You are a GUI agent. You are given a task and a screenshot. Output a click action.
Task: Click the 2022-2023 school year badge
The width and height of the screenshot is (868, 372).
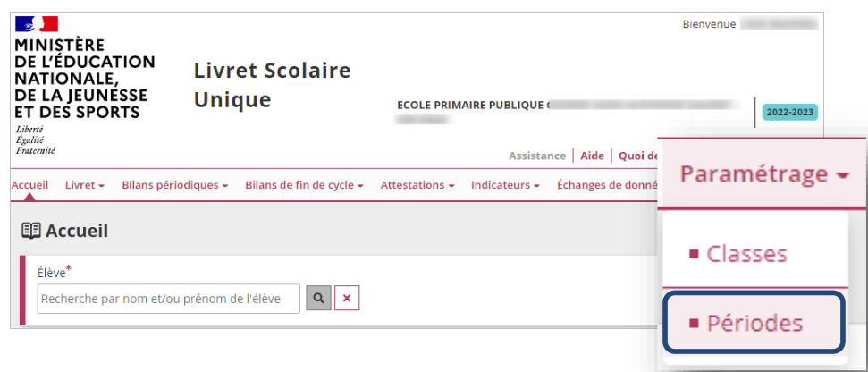[x=790, y=113]
